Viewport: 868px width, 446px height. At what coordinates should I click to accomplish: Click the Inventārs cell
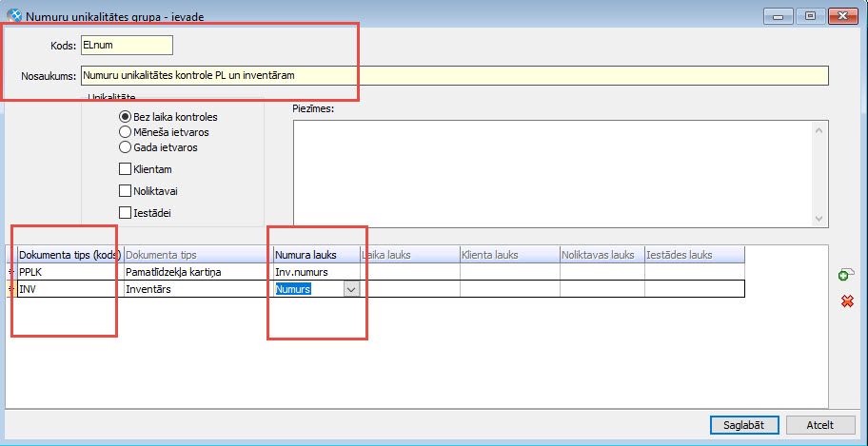tap(199, 289)
